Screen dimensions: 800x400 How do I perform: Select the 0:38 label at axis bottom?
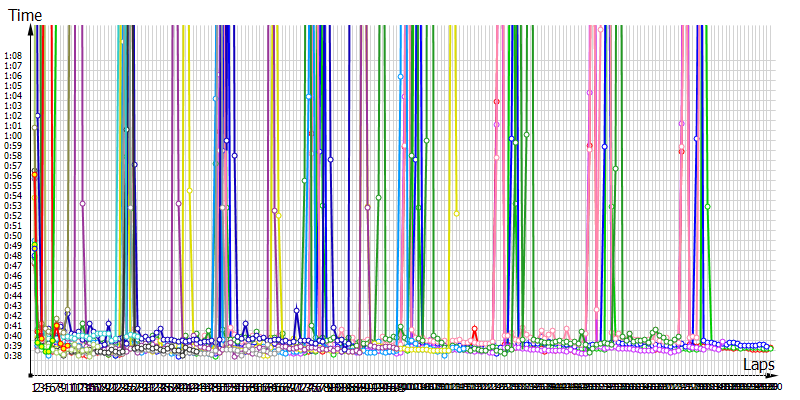(x=13, y=355)
